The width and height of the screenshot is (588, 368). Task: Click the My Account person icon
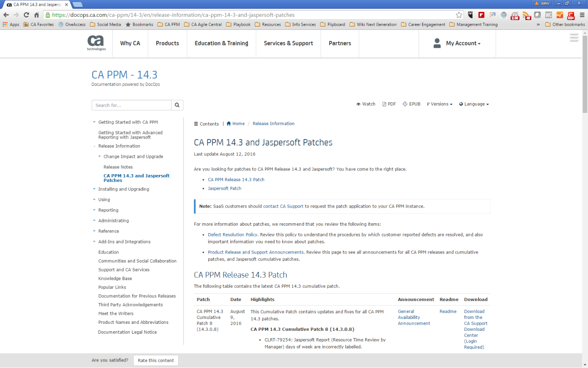tap(437, 43)
